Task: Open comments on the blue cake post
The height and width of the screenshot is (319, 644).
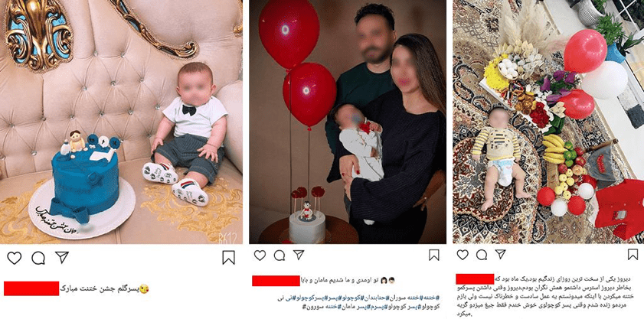Action: pos(38,257)
